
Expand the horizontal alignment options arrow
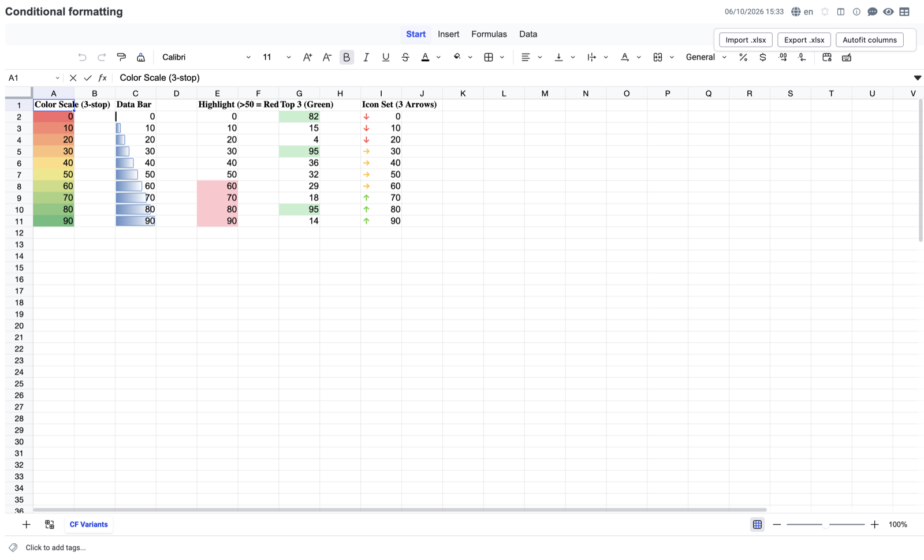point(540,57)
